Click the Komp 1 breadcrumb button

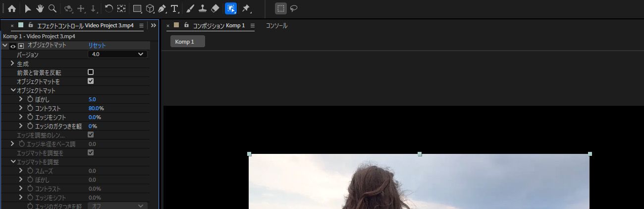pyautogui.click(x=188, y=41)
